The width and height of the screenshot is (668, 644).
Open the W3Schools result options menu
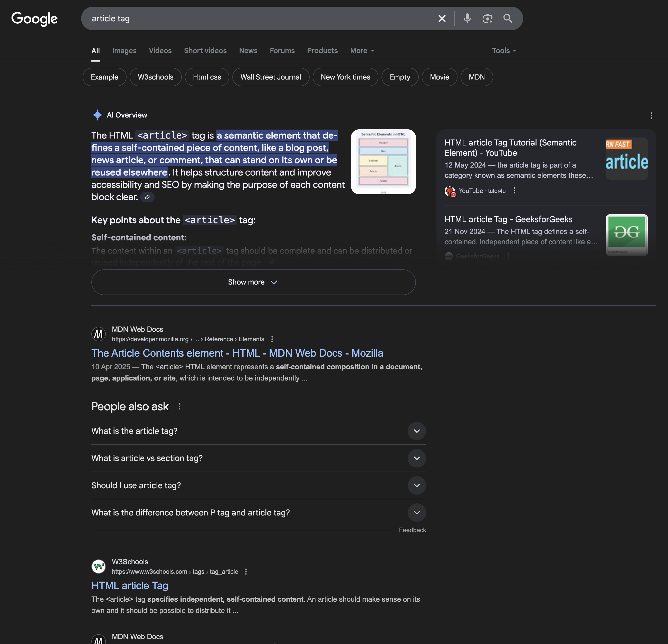point(246,571)
